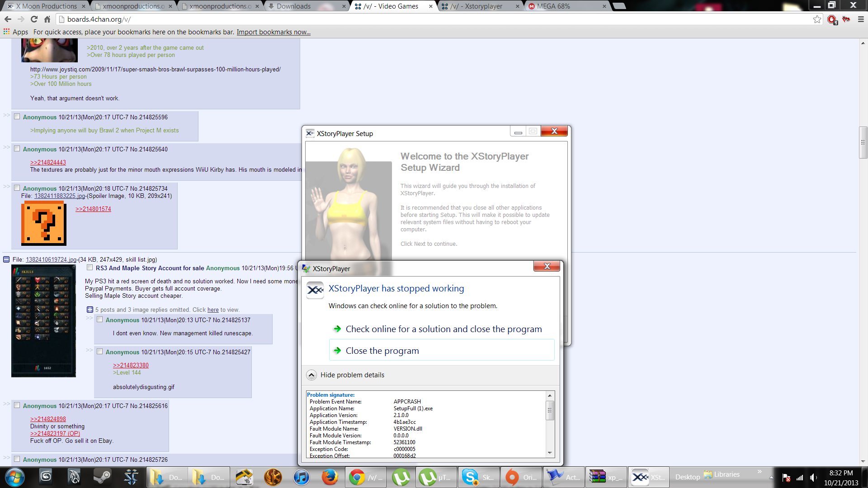Go to Chrome home page
The height and width of the screenshot is (488, 868).
[x=47, y=19]
